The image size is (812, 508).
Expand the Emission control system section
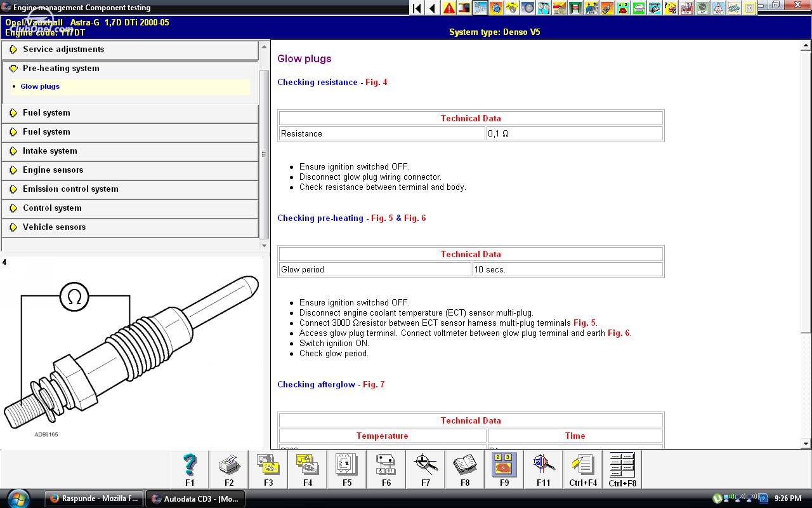coord(130,189)
